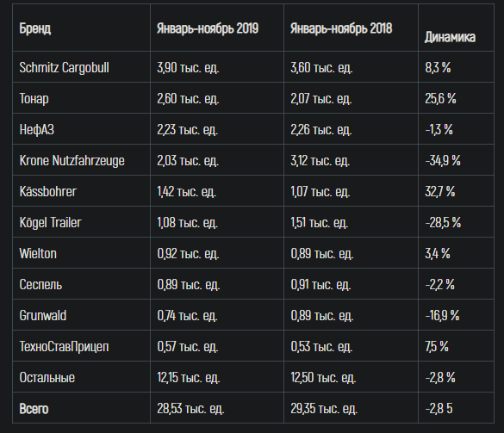Click the 28,53 тыс. ед. total cell

point(190,409)
